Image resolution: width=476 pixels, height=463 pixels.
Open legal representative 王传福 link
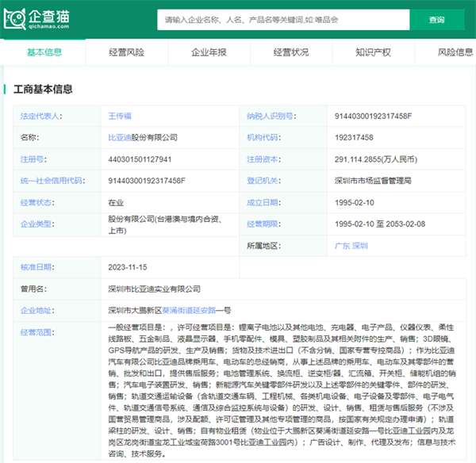pyautogui.click(x=121, y=116)
